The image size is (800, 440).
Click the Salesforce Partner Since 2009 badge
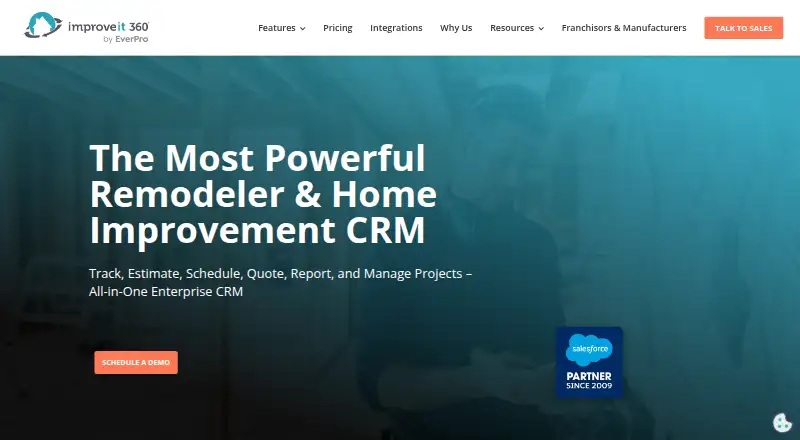589,362
